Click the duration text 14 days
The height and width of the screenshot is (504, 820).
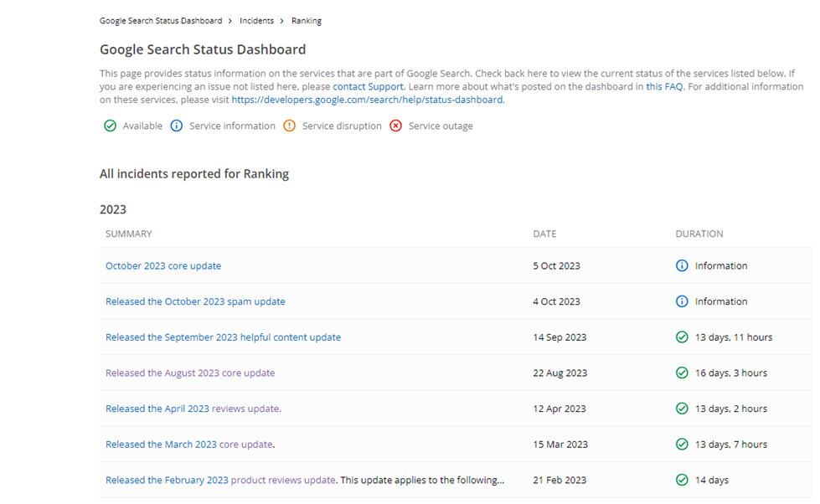click(712, 480)
